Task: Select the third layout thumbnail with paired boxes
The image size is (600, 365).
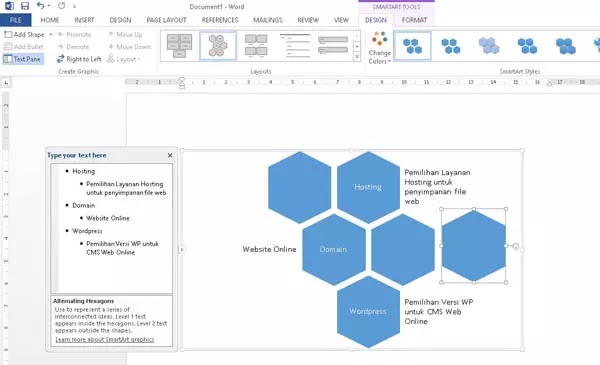Action: (256, 46)
